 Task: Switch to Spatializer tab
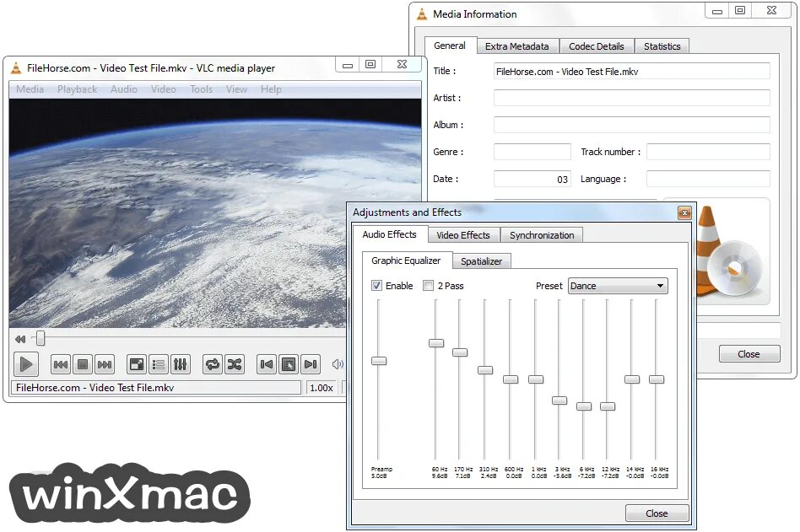[x=481, y=261]
